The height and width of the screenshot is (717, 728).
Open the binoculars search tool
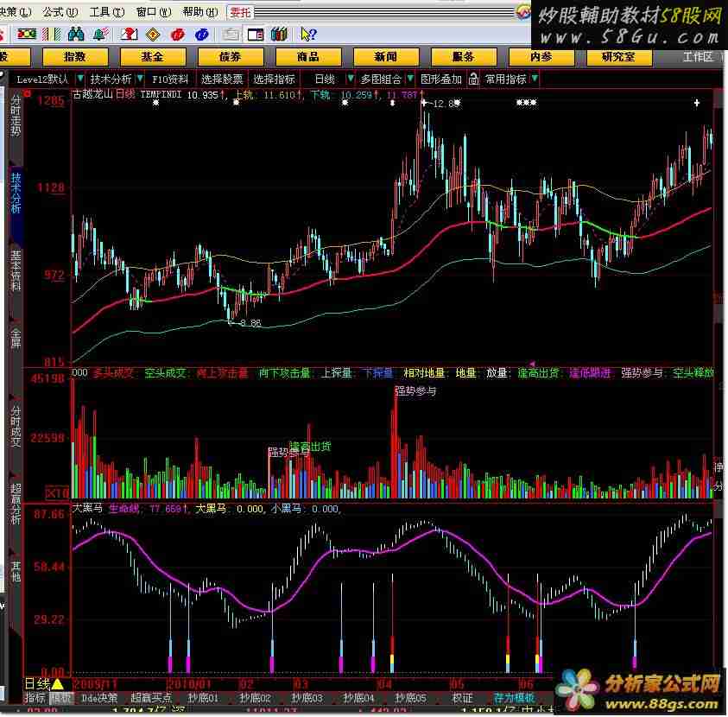[x=76, y=34]
